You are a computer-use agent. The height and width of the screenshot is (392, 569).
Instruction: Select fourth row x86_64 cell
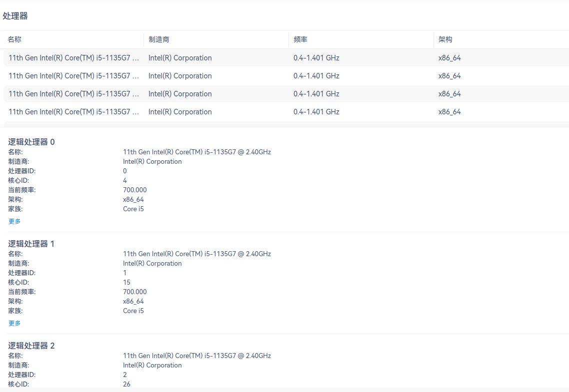pyautogui.click(x=449, y=112)
